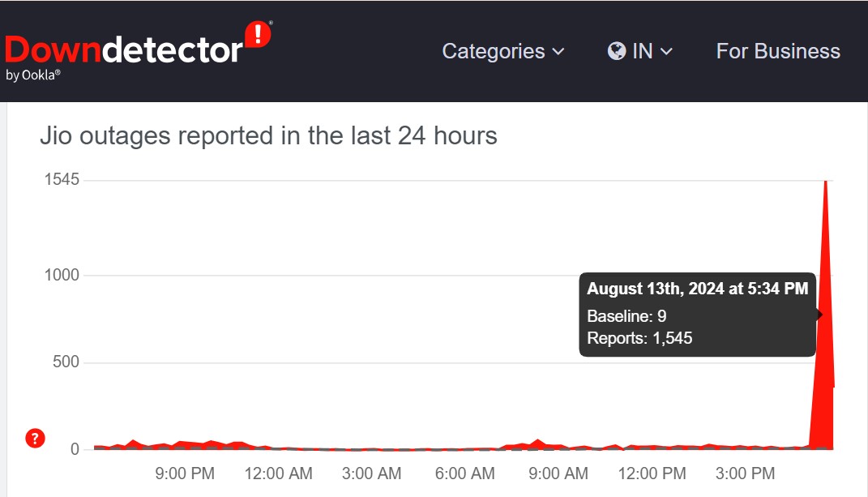Click the "by Ookla" text
This screenshot has width=868, height=497.
pos(33,75)
